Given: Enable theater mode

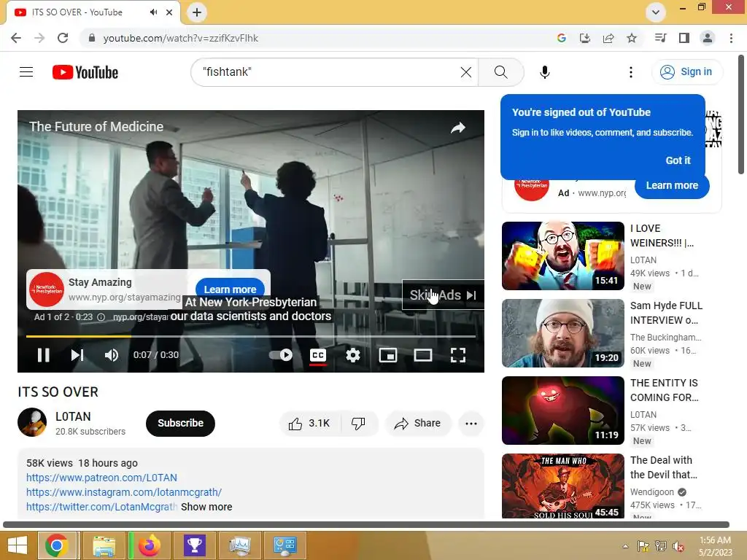Looking at the screenshot, I should pyautogui.click(x=423, y=355).
